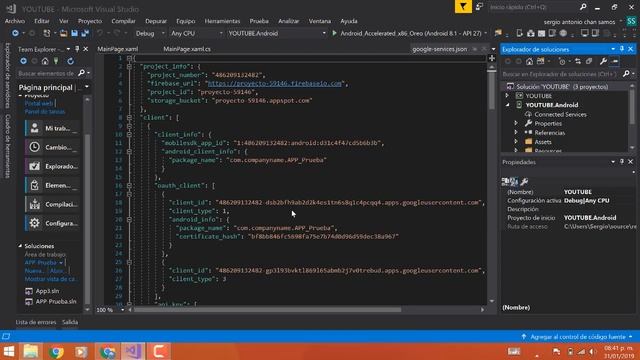
Task: Click Team Explorer Manage Connections plug icon
Action: [x=56, y=61]
